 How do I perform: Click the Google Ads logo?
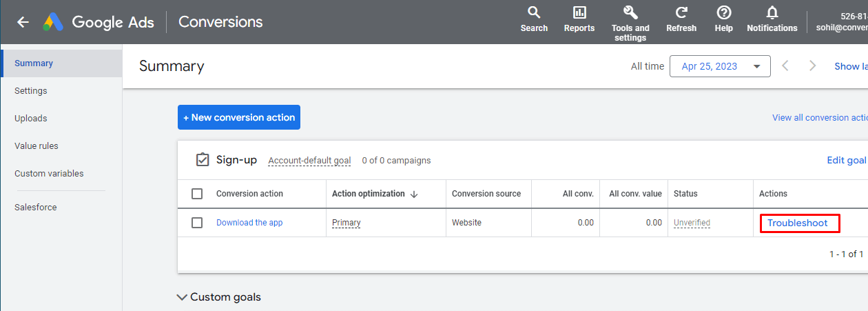(53, 22)
